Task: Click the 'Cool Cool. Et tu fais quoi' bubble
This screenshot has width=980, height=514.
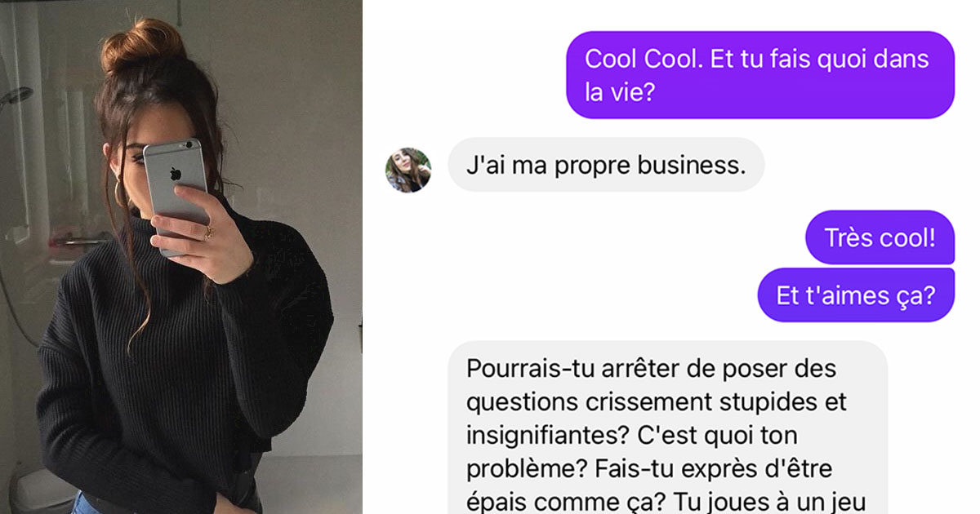Action: click(x=760, y=75)
